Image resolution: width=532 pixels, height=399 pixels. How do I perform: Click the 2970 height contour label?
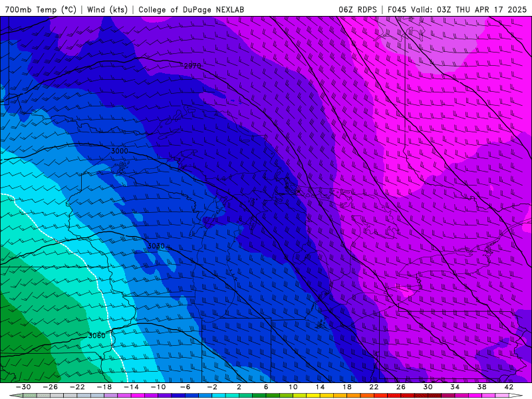[x=192, y=66]
